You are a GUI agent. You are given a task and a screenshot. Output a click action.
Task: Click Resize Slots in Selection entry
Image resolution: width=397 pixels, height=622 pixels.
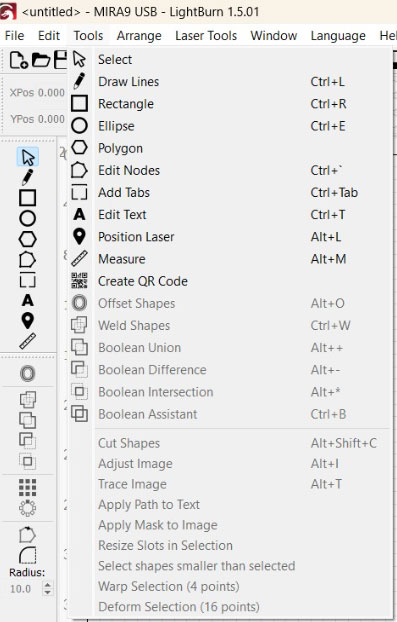(x=229, y=545)
